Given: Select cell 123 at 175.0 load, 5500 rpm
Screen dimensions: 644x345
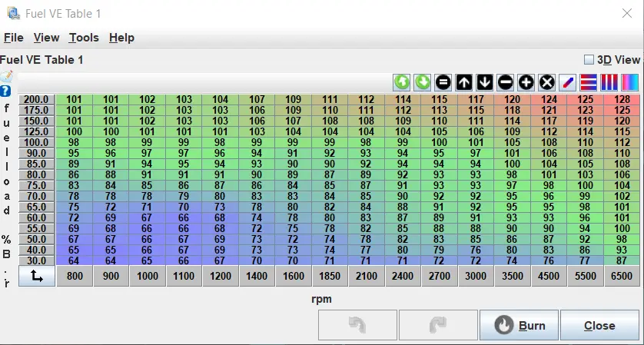Looking at the screenshot, I should 586,110.
